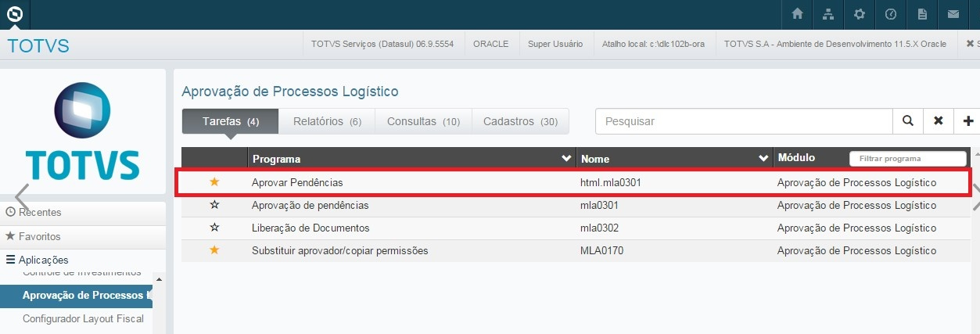Screen dimensions: 980x334
Task: Click the Módulo column header
Action: tap(796, 158)
